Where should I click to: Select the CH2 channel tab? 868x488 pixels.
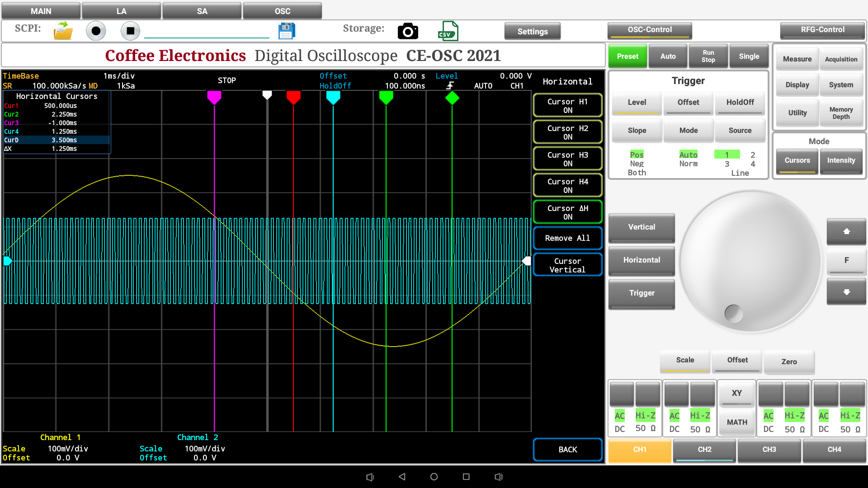pyautogui.click(x=704, y=450)
